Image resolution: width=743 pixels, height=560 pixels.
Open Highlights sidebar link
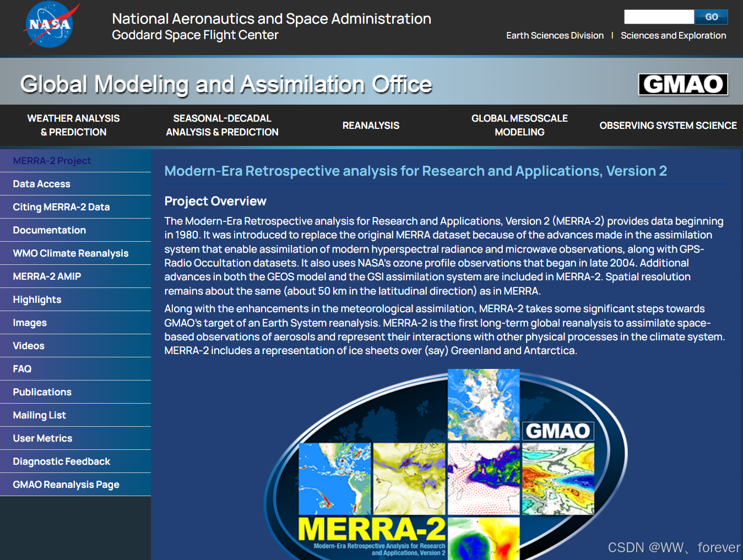[x=75, y=300]
